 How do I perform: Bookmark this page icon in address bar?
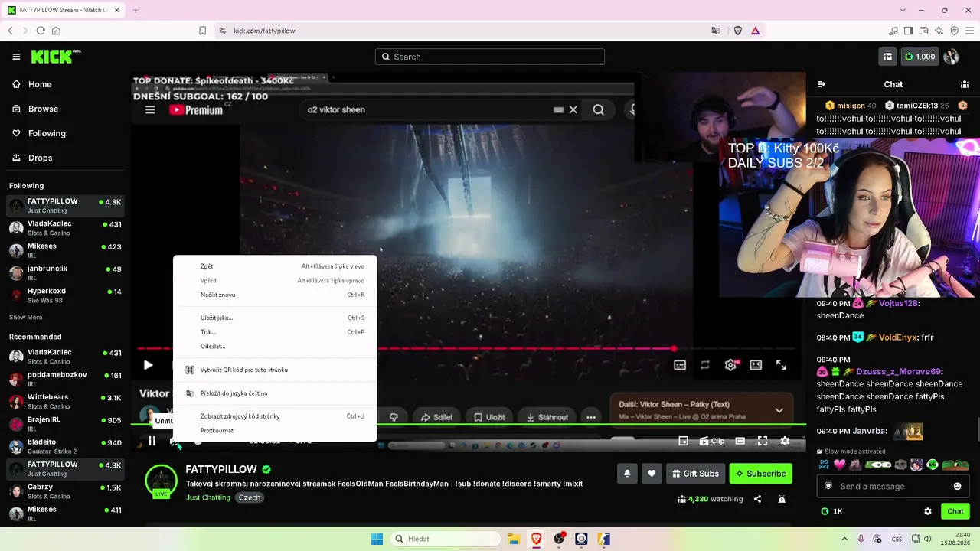click(x=202, y=31)
